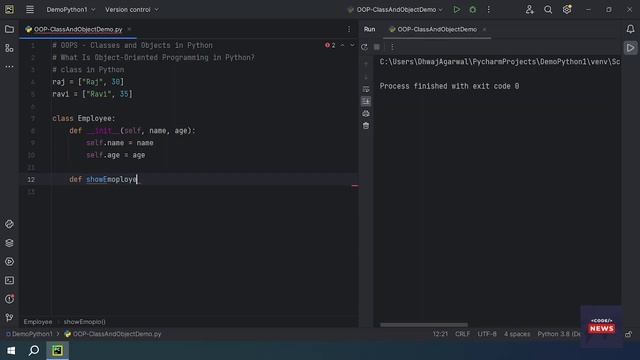Screen dimensions: 640x360
Task: Click showEmoplo() breadcrumb
Action: (x=84, y=322)
